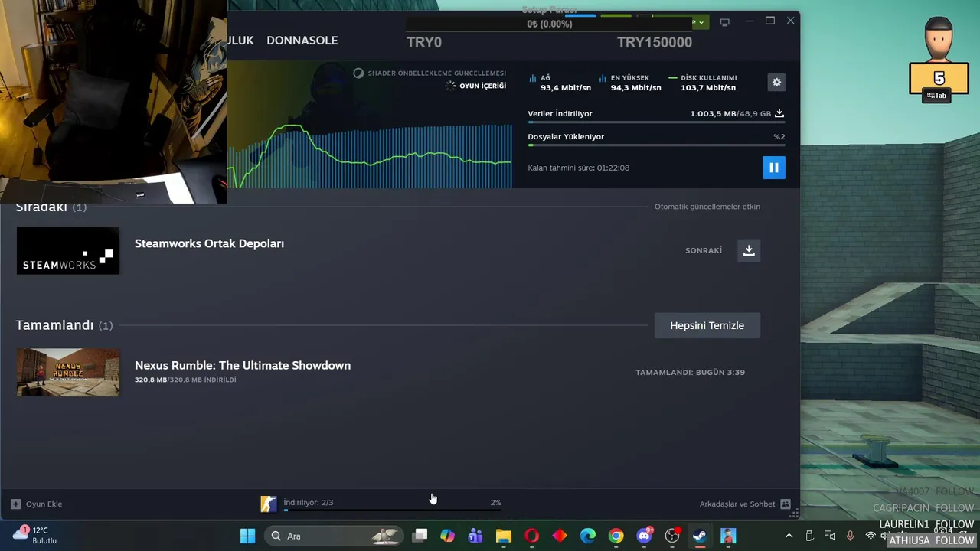Click SONRAKİ label in queue row

click(704, 250)
